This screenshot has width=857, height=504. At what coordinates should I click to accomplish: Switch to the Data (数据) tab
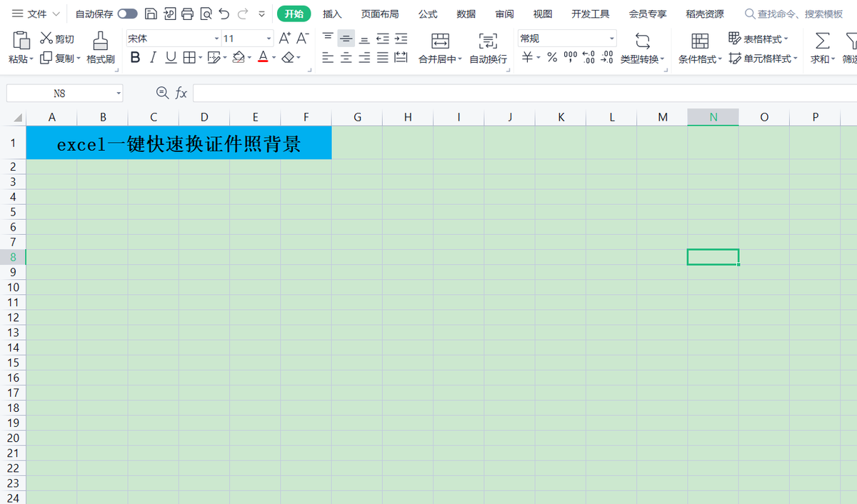point(466,14)
